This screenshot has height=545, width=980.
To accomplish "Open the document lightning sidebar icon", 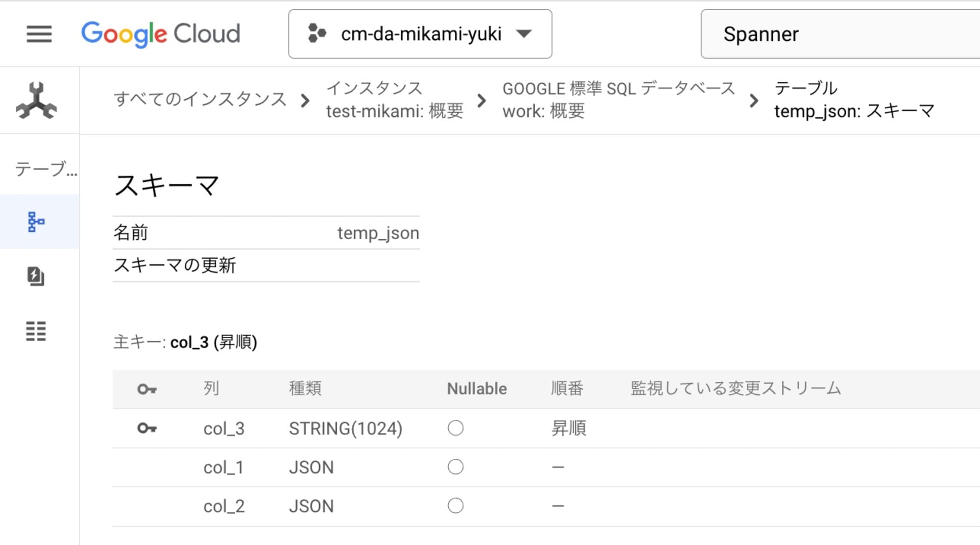I will pyautogui.click(x=36, y=276).
